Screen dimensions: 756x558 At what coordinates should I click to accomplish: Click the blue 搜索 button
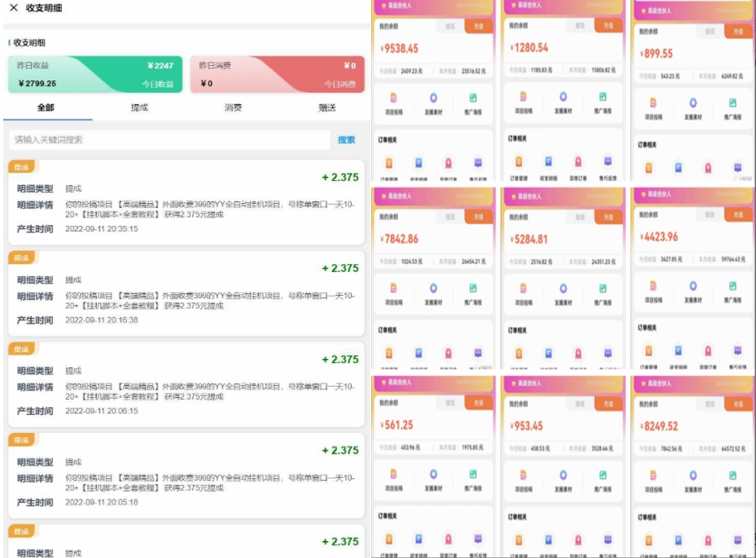(x=346, y=140)
